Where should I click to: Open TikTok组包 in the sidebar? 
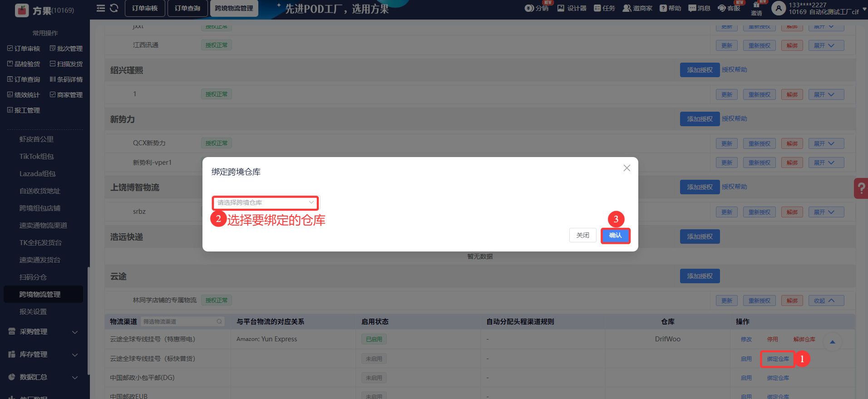pos(36,157)
